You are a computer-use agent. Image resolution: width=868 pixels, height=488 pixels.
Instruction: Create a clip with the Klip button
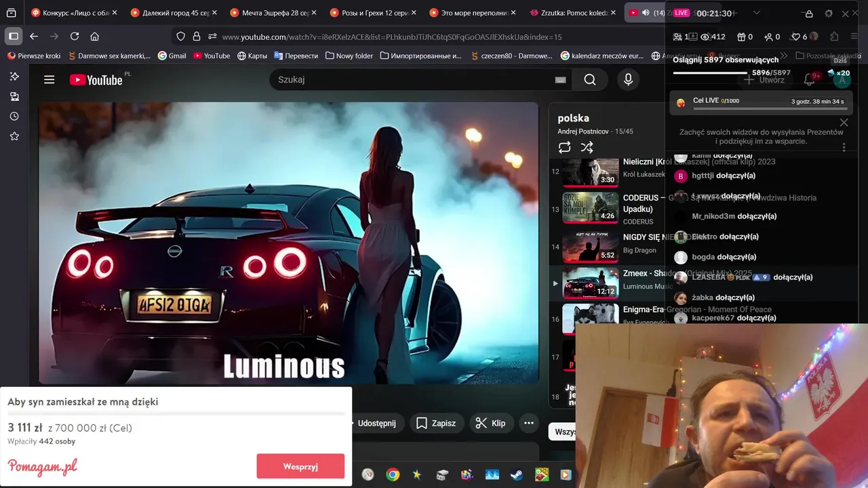pyautogui.click(x=490, y=423)
